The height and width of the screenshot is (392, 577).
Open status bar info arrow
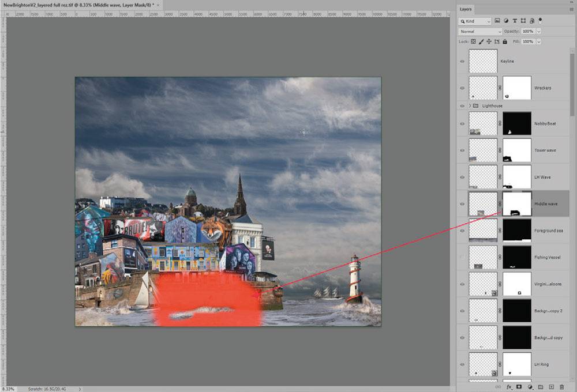click(x=80, y=389)
